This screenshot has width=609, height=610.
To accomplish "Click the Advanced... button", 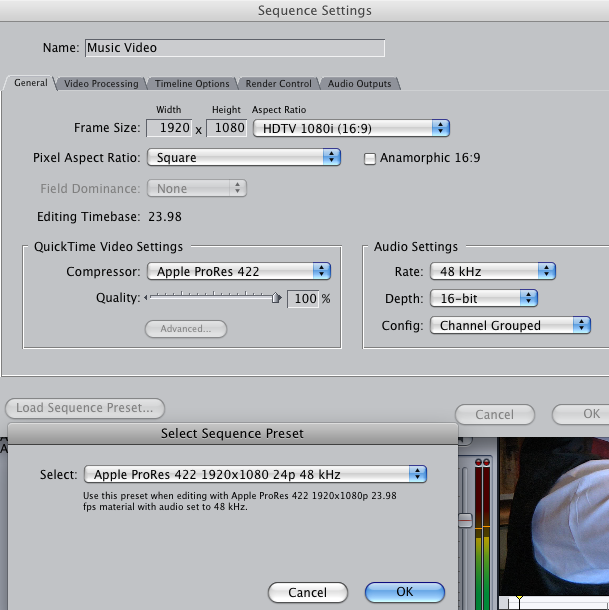I will (x=186, y=329).
